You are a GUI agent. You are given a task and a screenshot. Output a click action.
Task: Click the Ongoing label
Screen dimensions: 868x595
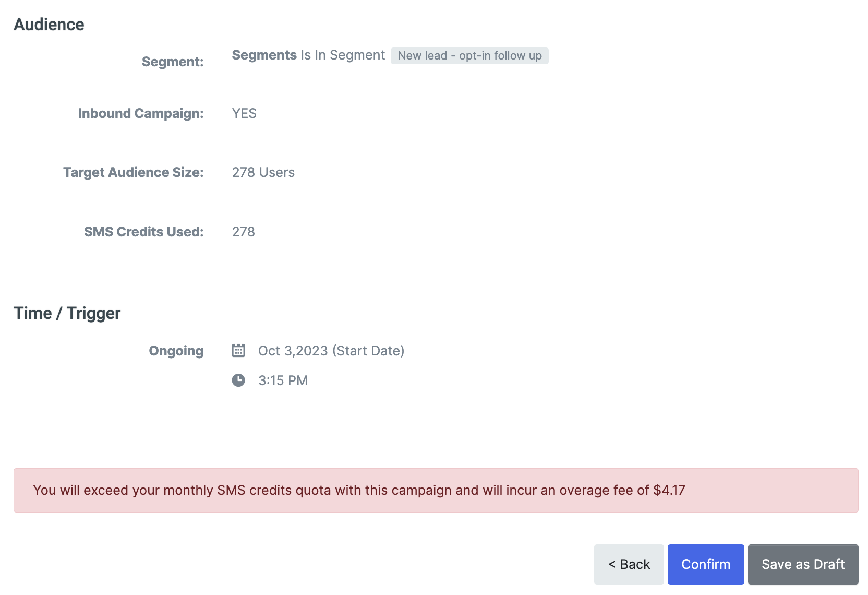(x=176, y=351)
